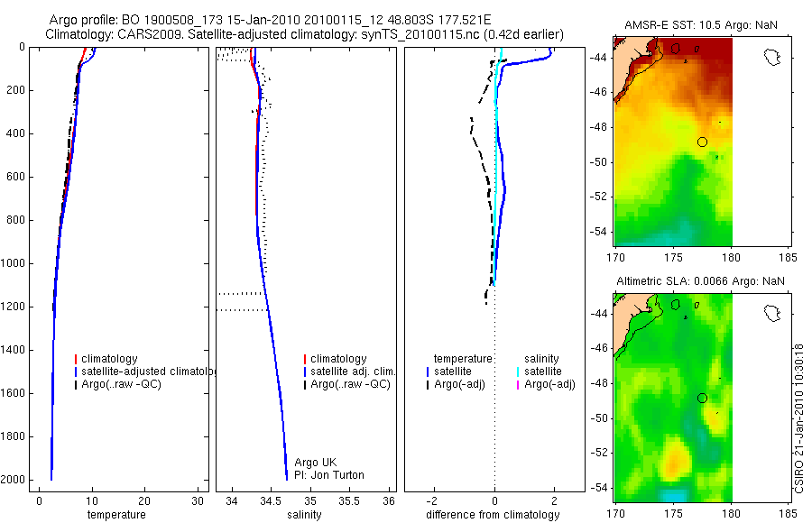Click 'satellite-adjusted climatolog' legend entry in temperature panel
The height and width of the screenshot is (523, 812).
148,372
